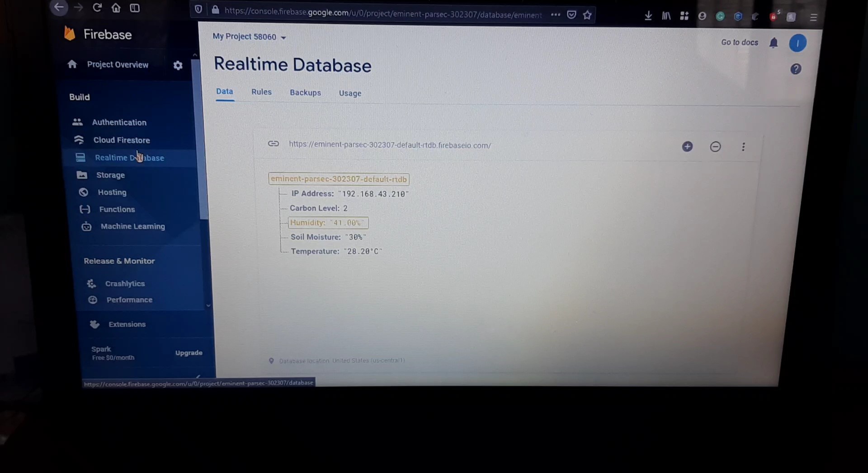
Task: Open browser downloads arrow
Action: coord(648,16)
